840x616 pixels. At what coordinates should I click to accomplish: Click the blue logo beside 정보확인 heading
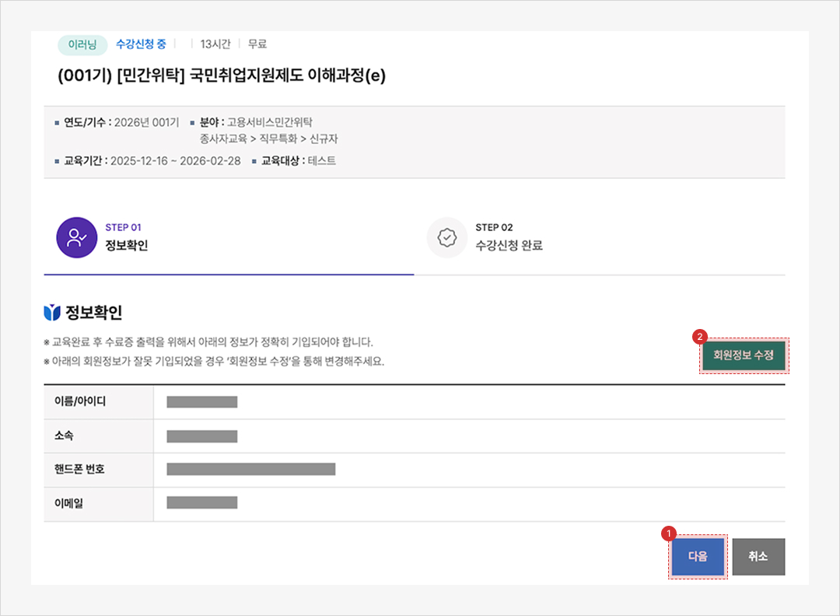(x=52, y=313)
